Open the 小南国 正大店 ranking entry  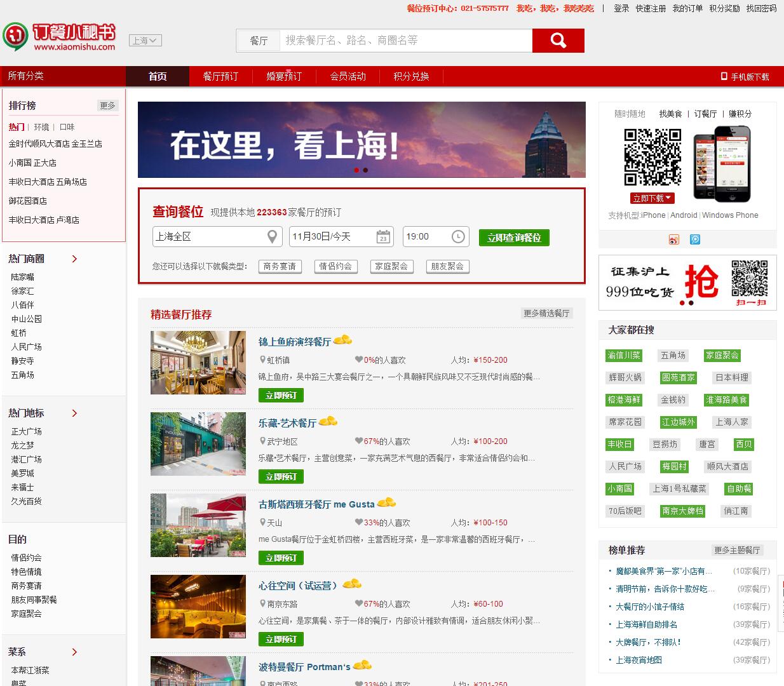(32, 163)
